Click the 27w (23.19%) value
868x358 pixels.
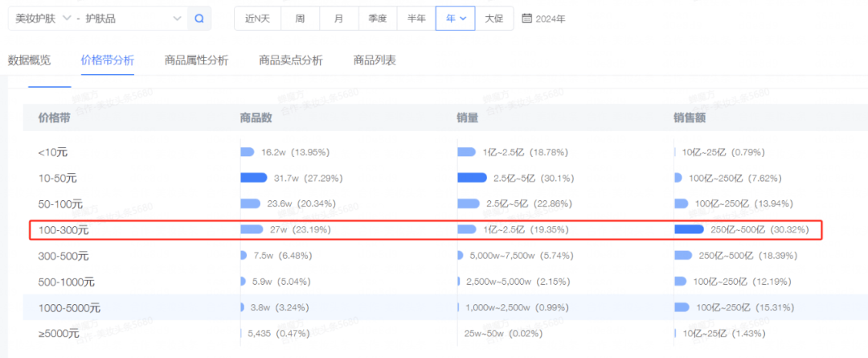point(301,229)
